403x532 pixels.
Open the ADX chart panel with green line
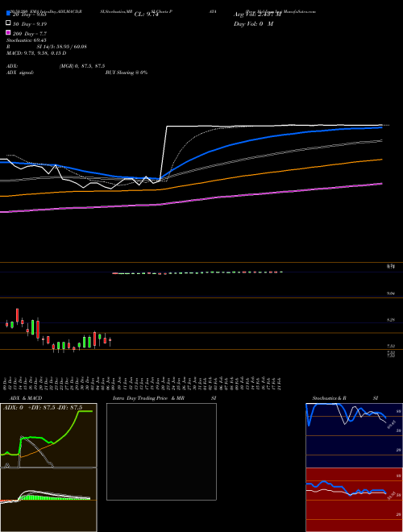coord(48,435)
